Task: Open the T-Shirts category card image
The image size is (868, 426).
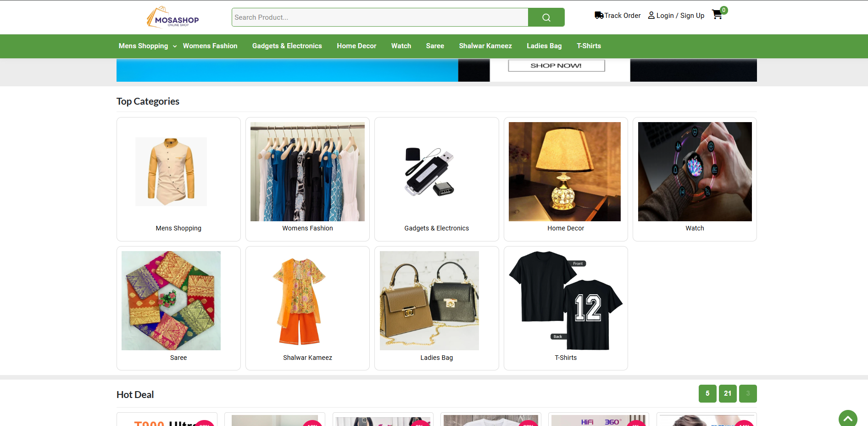Action: coord(565,301)
